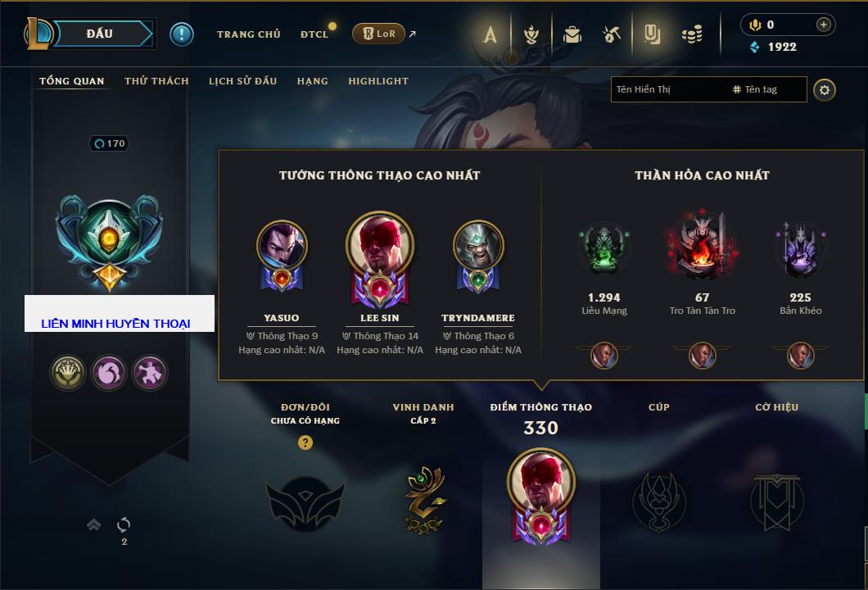Open the Store coins icon

click(692, 35)
